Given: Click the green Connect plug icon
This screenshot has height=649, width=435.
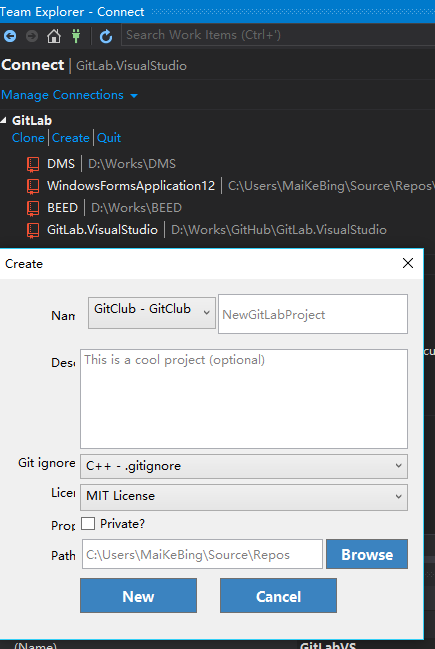Looking at the screenshot, I should pos(76,36).
